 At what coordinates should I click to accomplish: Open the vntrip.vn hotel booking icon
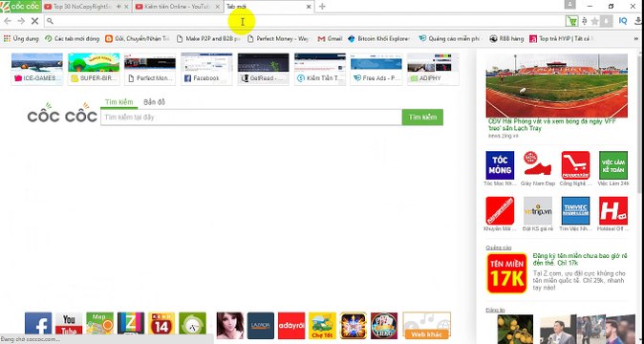pos(538,210)
